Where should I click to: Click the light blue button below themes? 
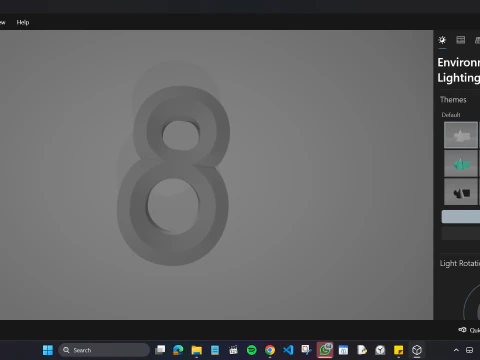point(461,216)
